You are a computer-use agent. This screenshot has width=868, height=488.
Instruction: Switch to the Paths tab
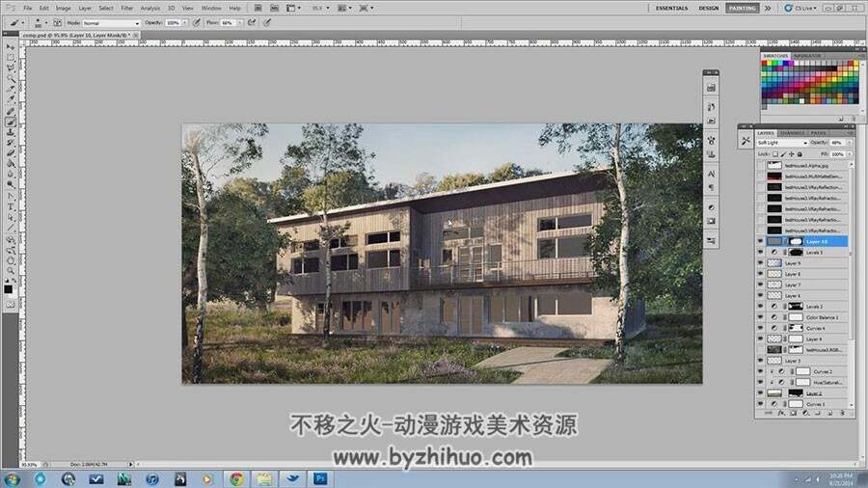[x=818, y=133]
